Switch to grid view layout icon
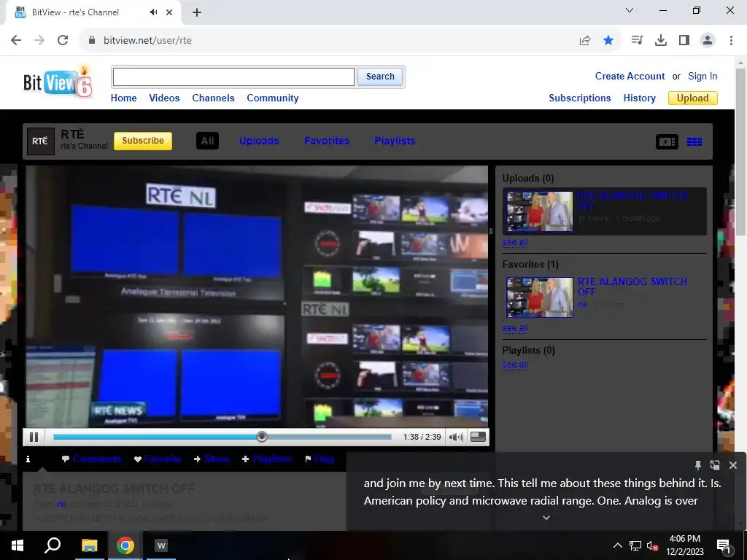 click(x=694, y=141)
